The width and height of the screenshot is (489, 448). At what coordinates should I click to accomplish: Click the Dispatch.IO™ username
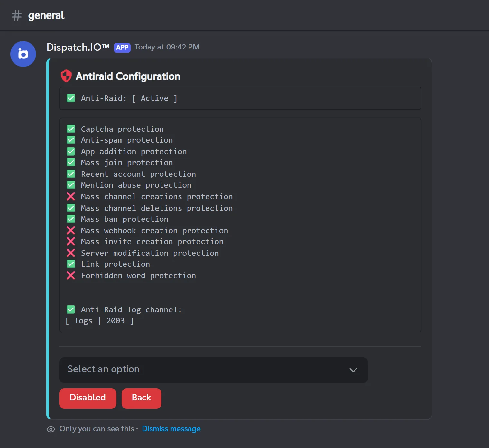[78, 48]
